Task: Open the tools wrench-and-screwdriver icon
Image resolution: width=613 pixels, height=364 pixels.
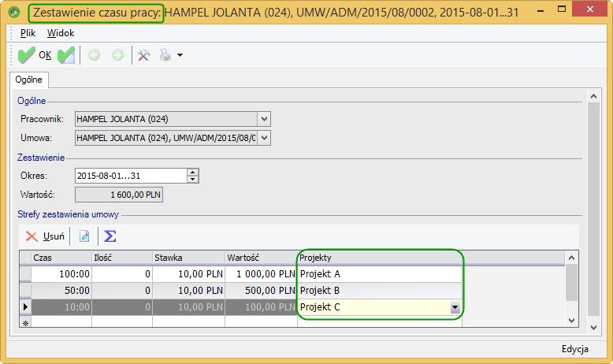Action: (x=143, y=55)
